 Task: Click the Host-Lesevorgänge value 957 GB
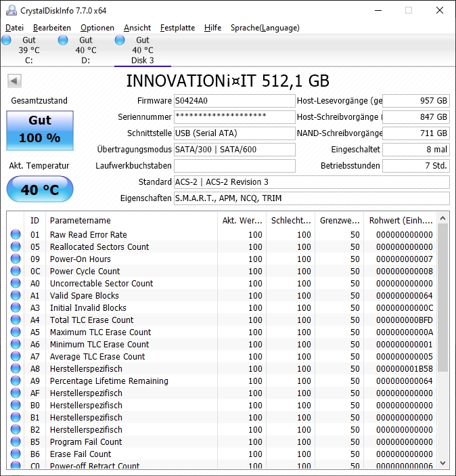(x=415, y=101)
